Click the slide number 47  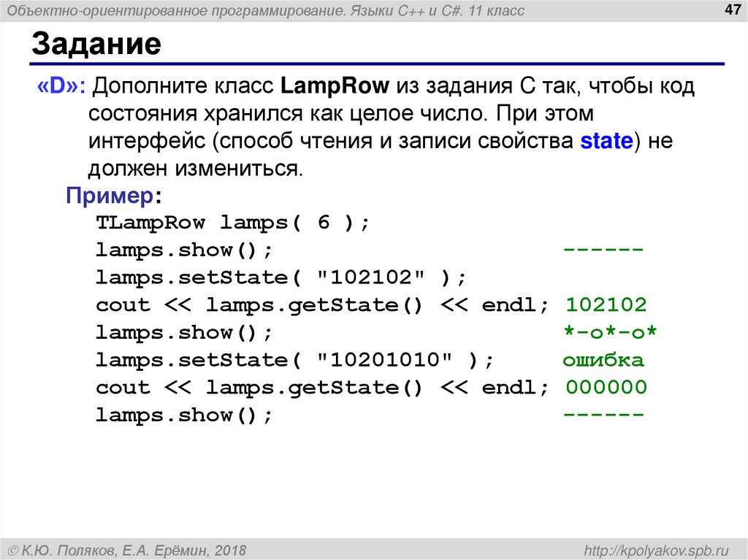[x=732, y=9]
